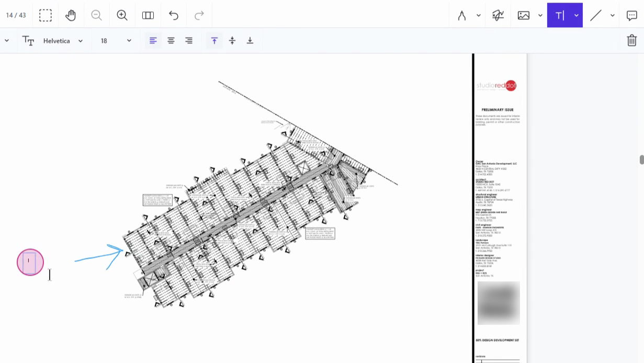Select the image insert tool
The image size is (644, 363).
pos(524,16)
